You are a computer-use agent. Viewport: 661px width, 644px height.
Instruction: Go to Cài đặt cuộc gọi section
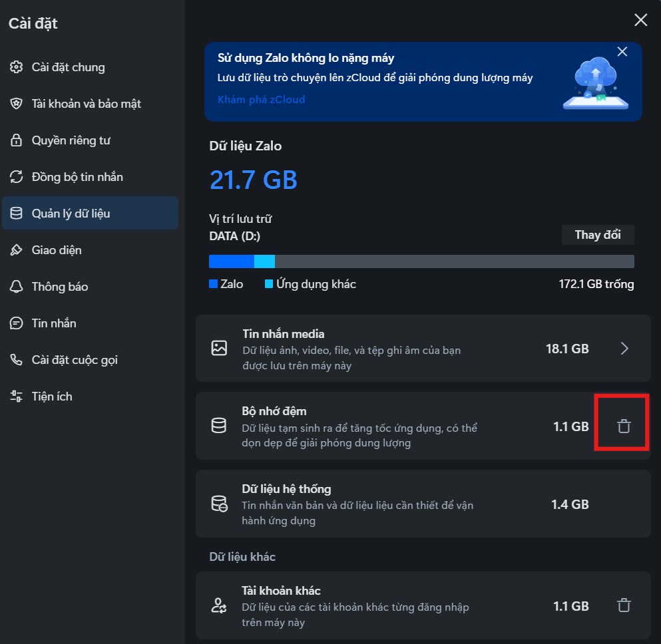click(91, 360)
